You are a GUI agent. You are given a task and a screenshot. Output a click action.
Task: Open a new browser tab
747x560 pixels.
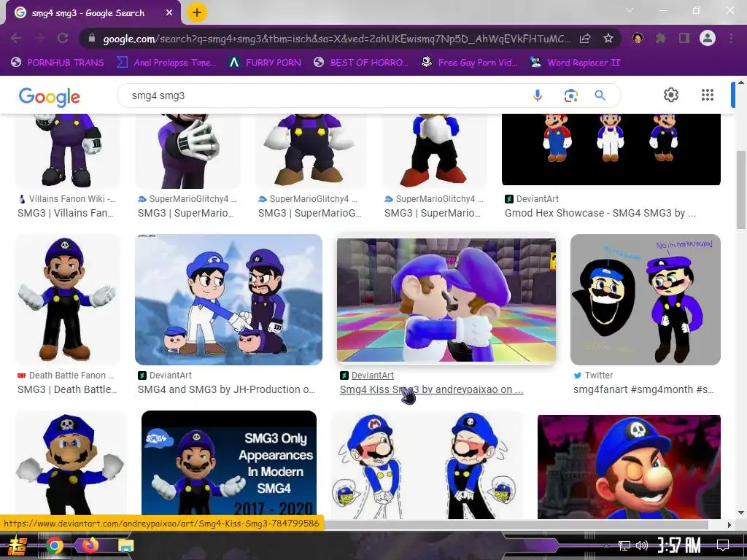[x=197, y=12]
